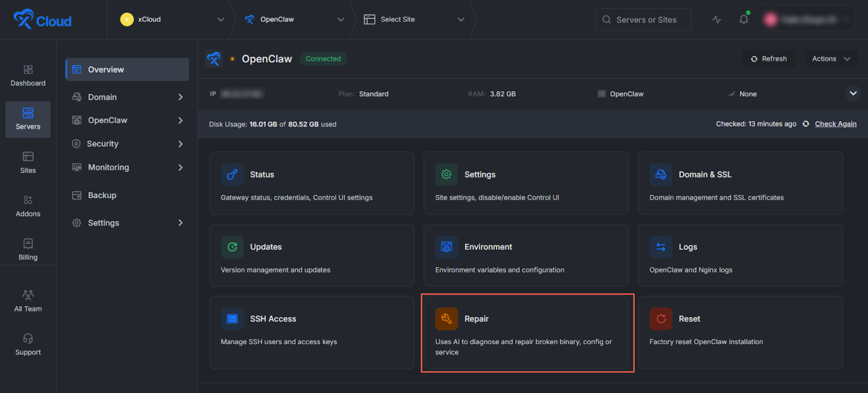
Task: Expand the sidebar Settings submenu
Action: pyautogui.click(x=180, y=223)
